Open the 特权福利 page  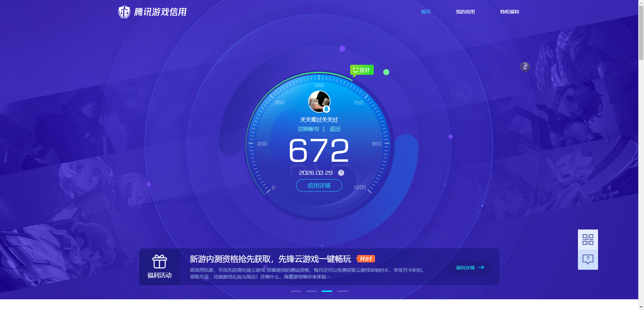pos(509,12)
